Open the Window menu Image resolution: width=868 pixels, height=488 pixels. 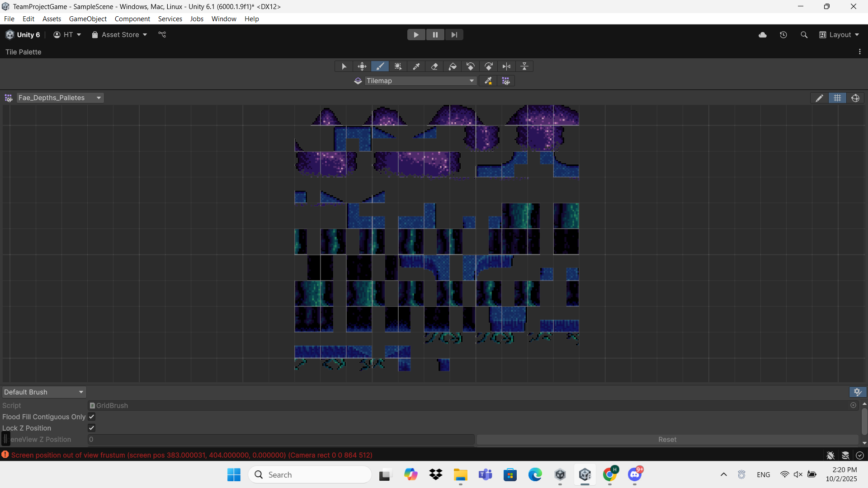224,19
